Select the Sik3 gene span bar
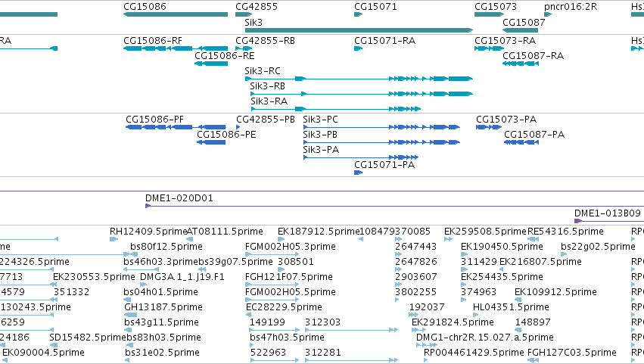The image size is (644, 364). [x=359, y=30]
